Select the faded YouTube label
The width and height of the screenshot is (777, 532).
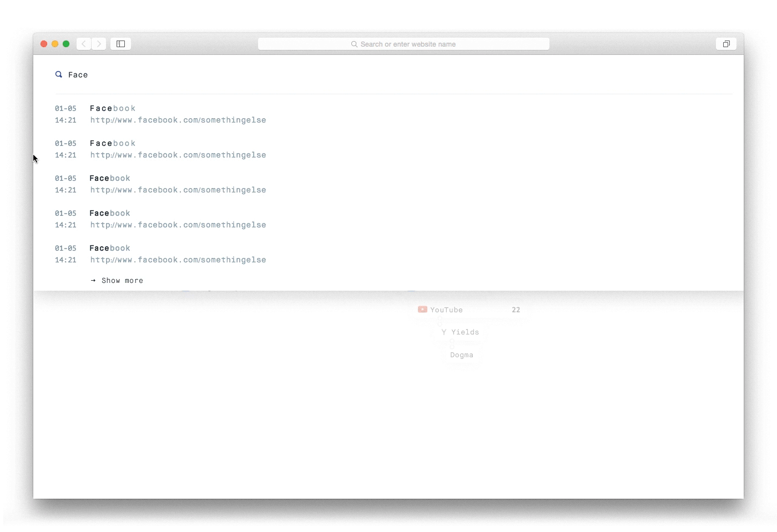pos(446,310)
